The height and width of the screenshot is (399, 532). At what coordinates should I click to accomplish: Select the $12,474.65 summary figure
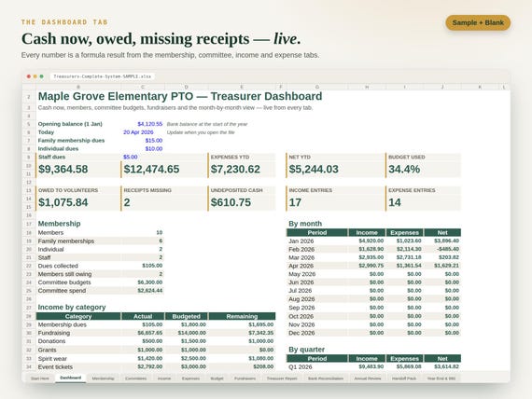[151, 169]
